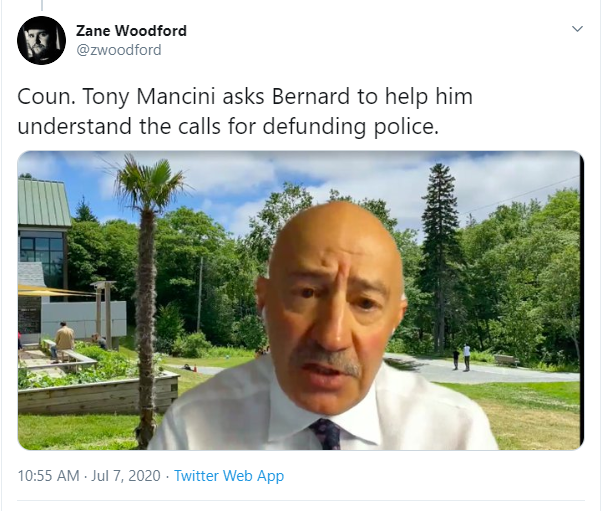Click the speaker's face in the video
This screenshot has height=511, width=601.
[332, 309]
